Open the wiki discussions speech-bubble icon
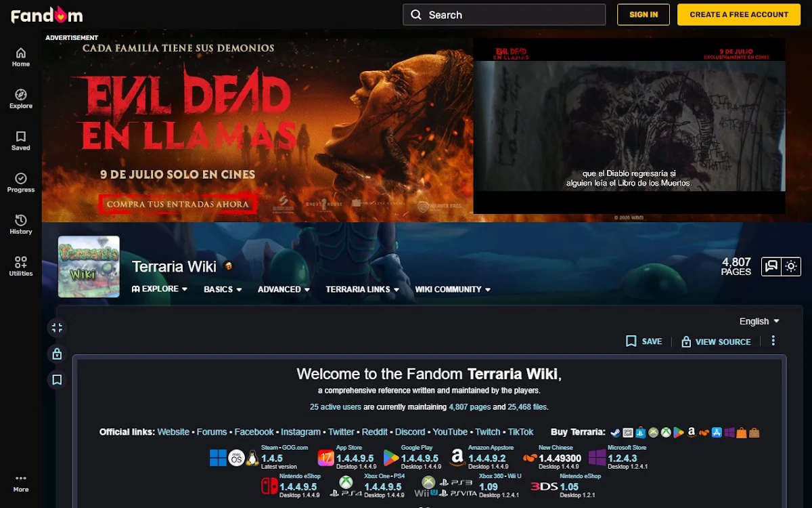Viewport: 812px width, 508px height. [x=771, y=267]
